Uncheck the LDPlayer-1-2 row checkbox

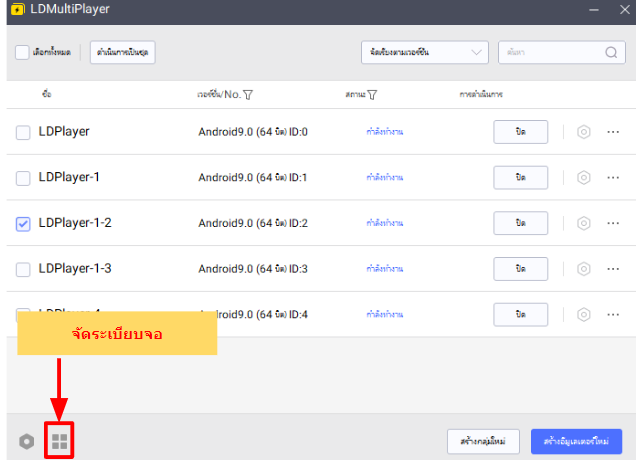tap(23, 224)
